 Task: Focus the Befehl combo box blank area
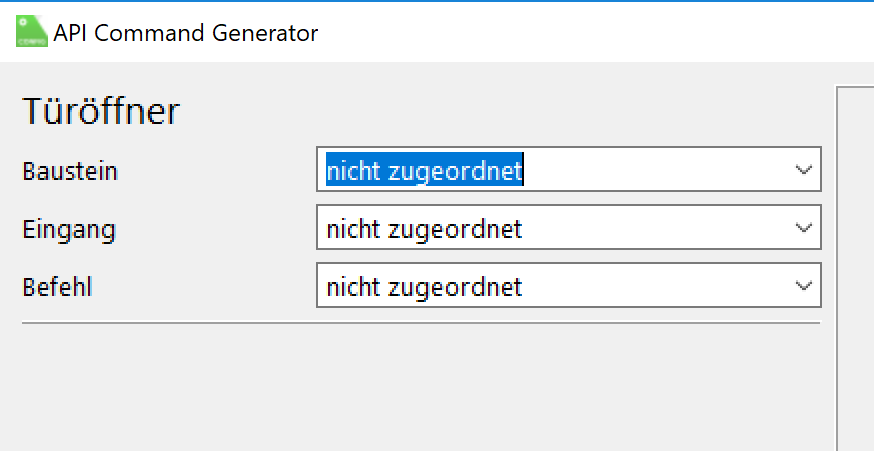pyautogui.click(x=660, y=287)
